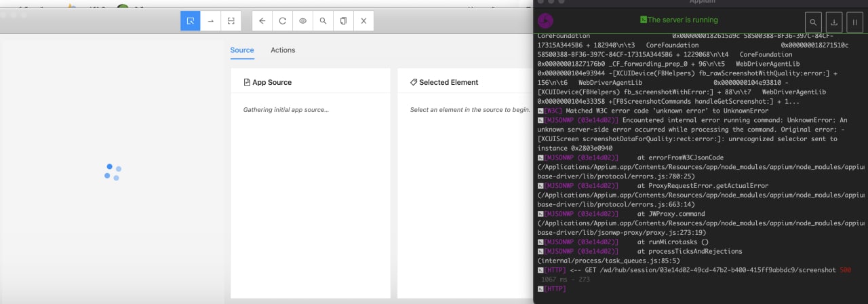Open Search for element magnifier in inspector

point(323,21)
